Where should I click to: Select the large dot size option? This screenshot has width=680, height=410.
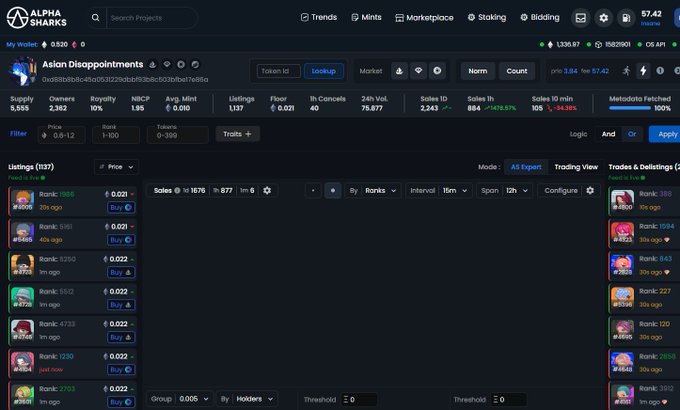pos(333,190)
